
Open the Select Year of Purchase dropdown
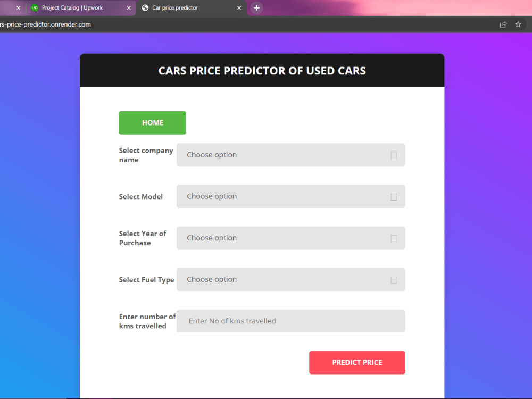290,238
